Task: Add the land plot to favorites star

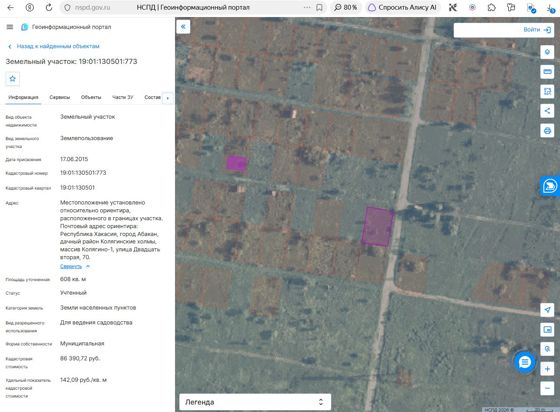Action: 12,79
